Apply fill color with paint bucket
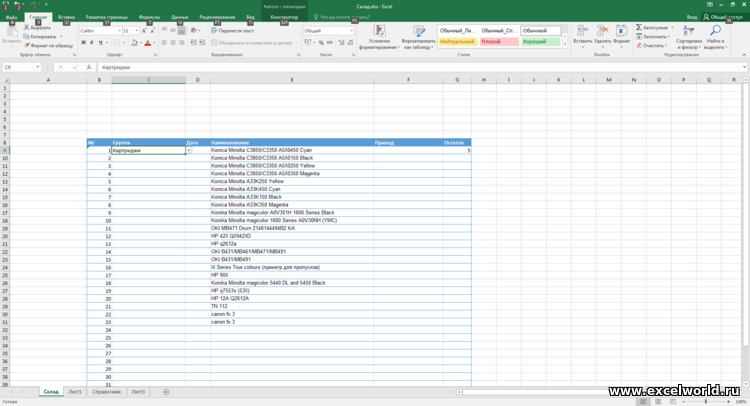 [x=134, y=43]
